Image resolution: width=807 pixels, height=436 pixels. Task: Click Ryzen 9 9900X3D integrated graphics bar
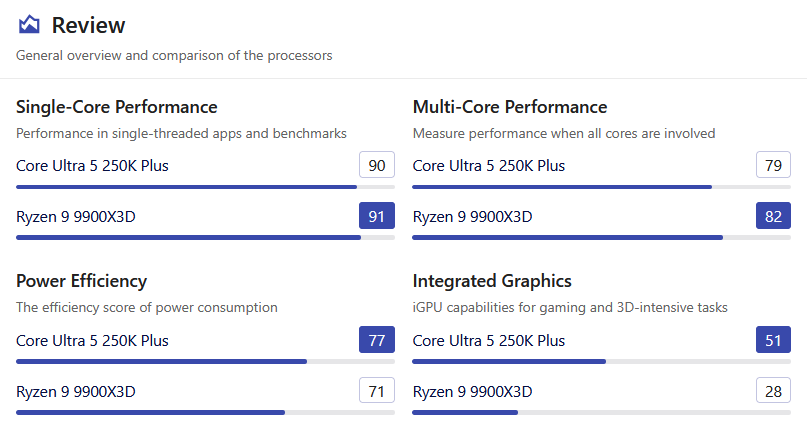(x=602, y=413)
